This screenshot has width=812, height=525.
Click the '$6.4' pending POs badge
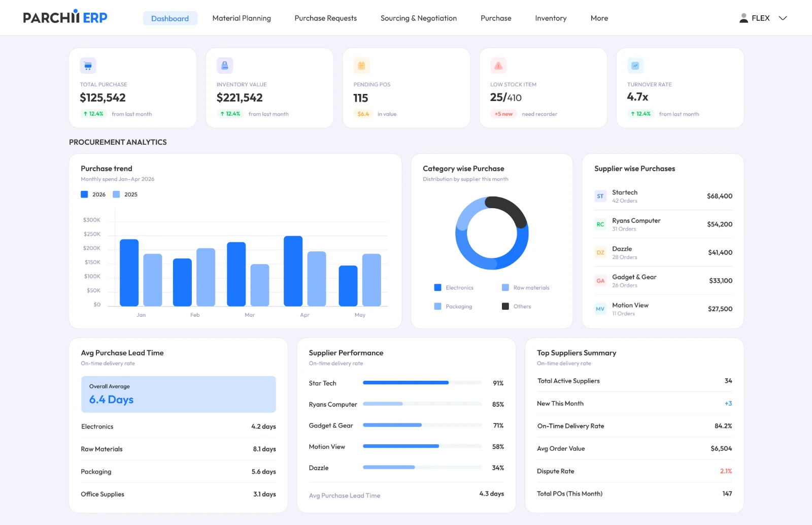click(x=363, y=114)
